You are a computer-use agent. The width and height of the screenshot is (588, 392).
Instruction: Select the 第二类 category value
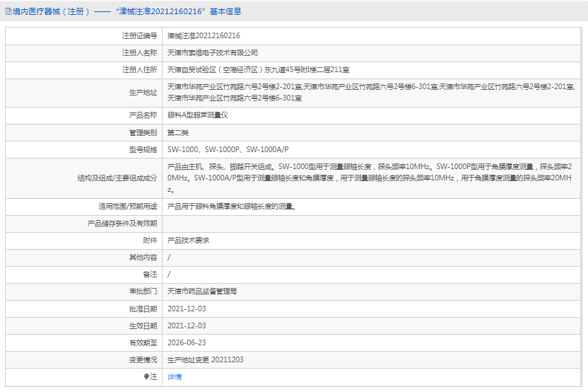pos(178,133)
